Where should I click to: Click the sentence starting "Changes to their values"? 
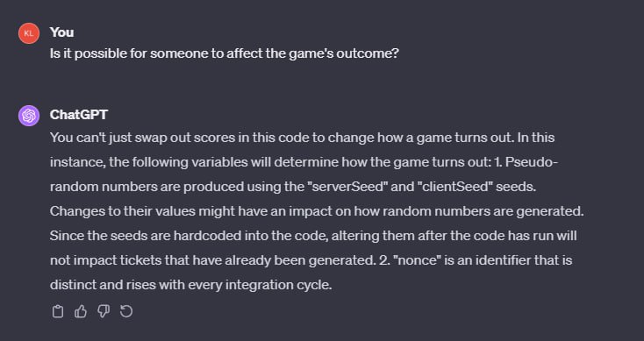click(x=317, y=211)
